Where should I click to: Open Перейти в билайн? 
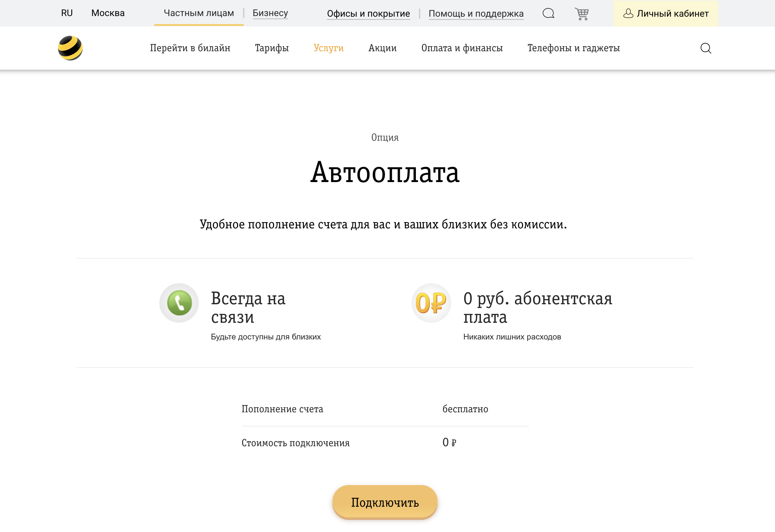(190, 48)
